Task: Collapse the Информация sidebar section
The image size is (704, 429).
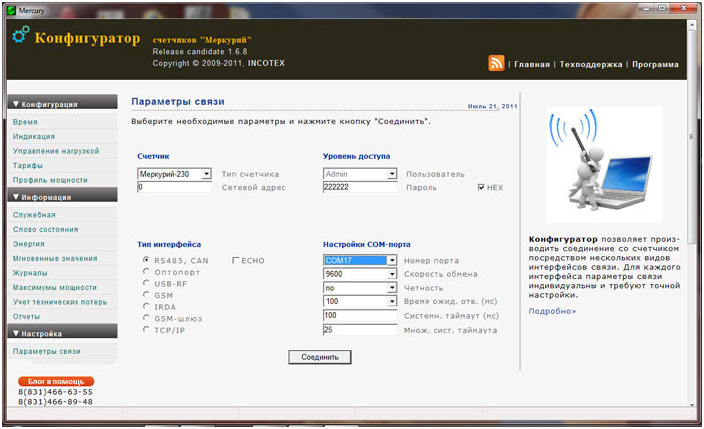Action: coord(62,196)
